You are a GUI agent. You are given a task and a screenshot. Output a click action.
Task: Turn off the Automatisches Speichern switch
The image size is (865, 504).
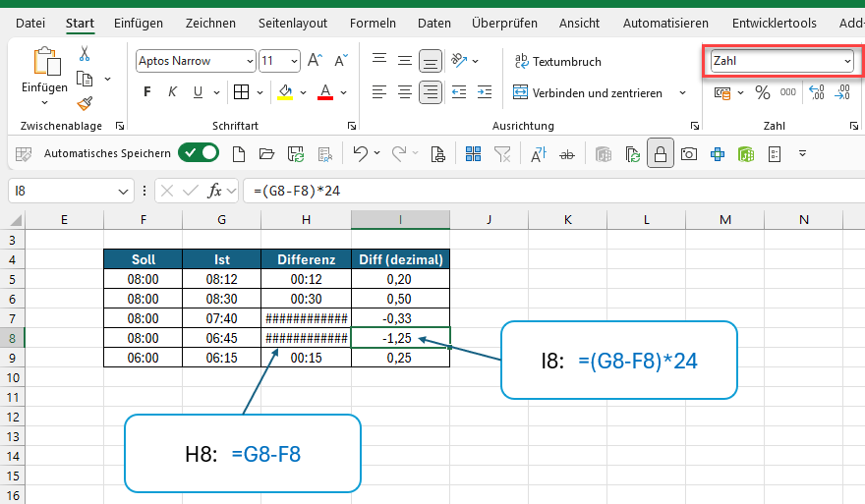coord(199,153)
